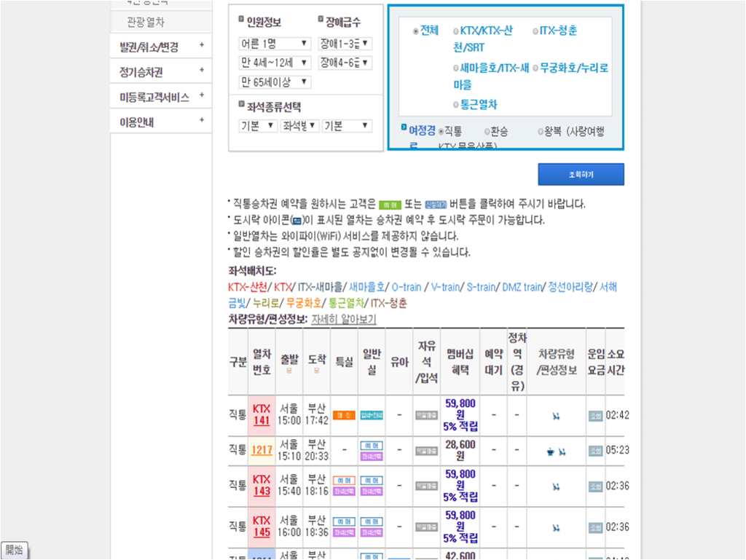Choose the 직통 journey radio button
The height and width of the screenshot is (560, 746).
click(441, 132)
